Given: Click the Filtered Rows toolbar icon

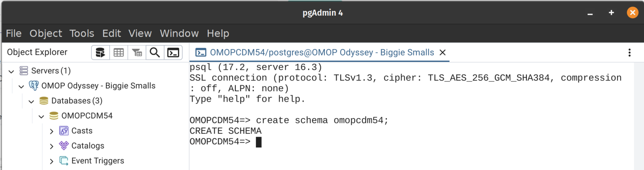Looking at the screenshot, I should (x=137, y=53).
